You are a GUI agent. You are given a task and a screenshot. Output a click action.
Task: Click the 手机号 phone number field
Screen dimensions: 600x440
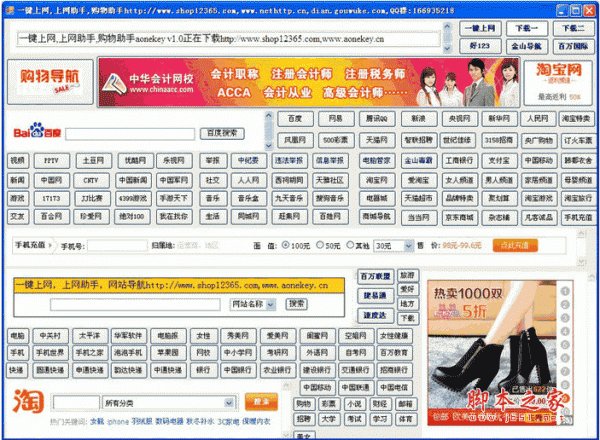118,246
